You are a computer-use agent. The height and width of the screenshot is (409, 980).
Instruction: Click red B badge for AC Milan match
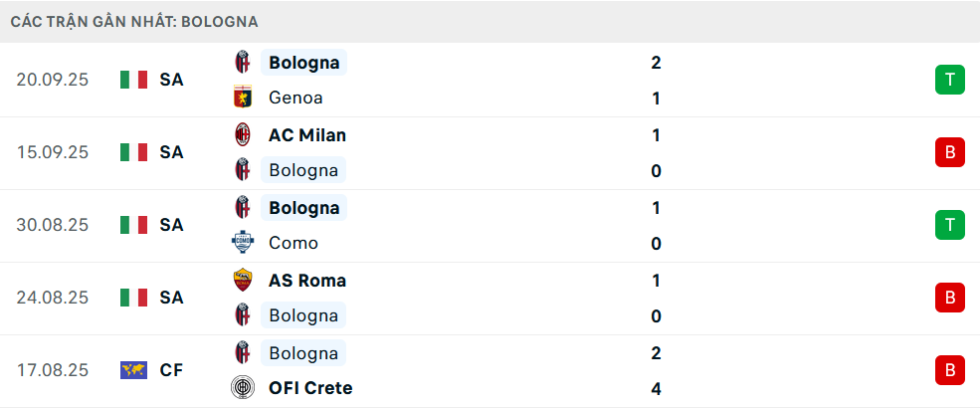(949, 152)
